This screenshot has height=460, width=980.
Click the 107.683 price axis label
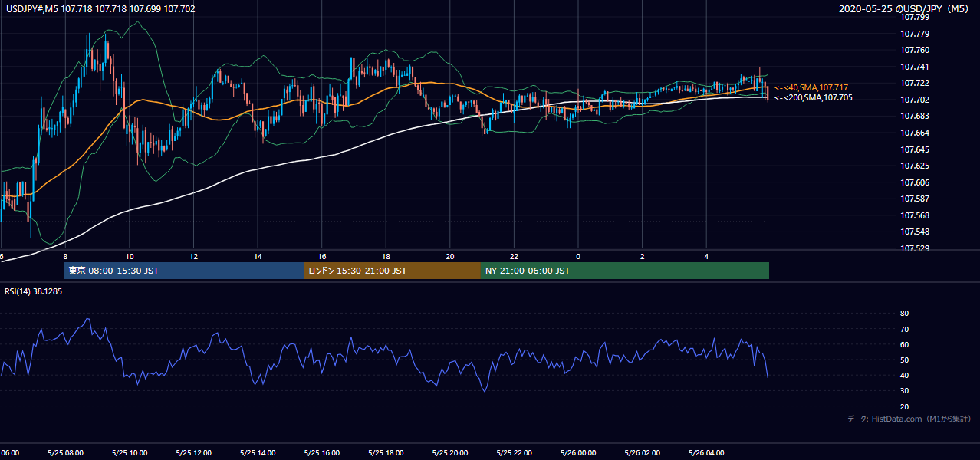[x=914, y=116]
